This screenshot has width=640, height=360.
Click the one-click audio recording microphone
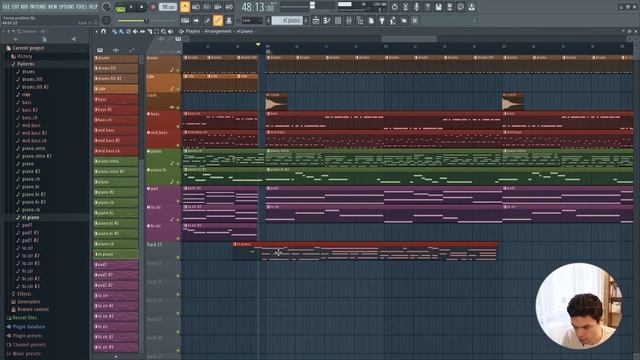416,7
